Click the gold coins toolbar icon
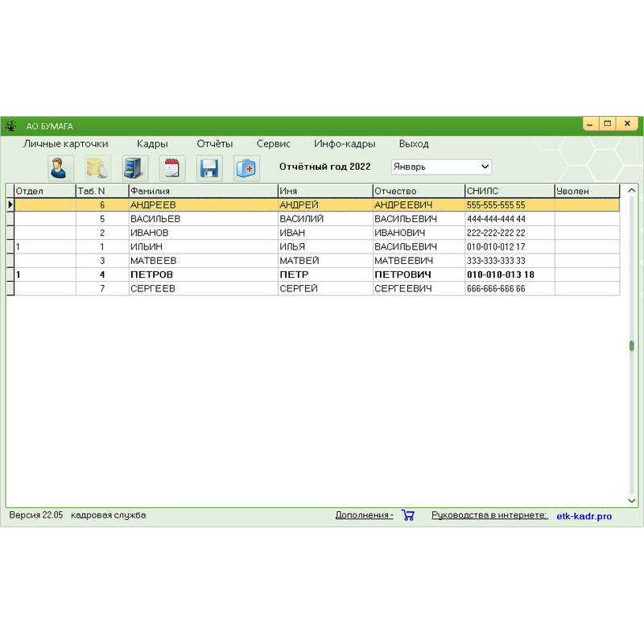 [x=97, y=167]
